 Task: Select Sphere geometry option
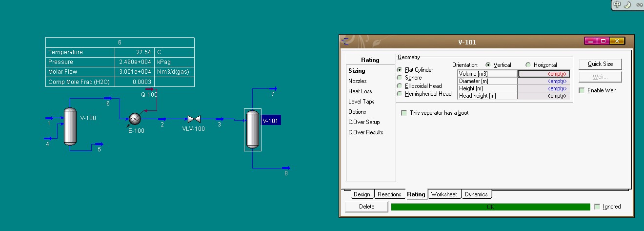click(x=409, y=78)
